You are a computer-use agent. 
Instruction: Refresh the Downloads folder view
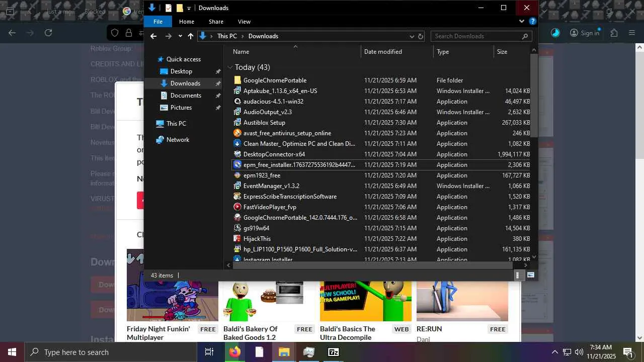pos(421,36)
